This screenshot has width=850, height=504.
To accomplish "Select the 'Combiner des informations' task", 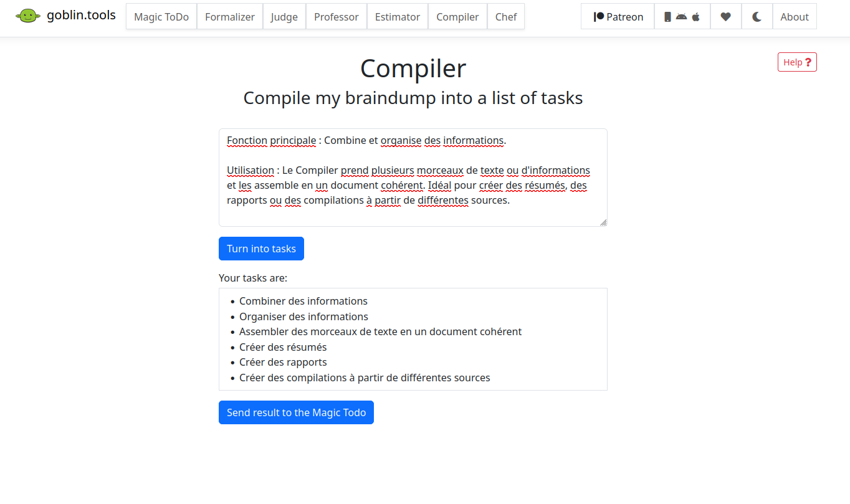I will tap(303, 301).
